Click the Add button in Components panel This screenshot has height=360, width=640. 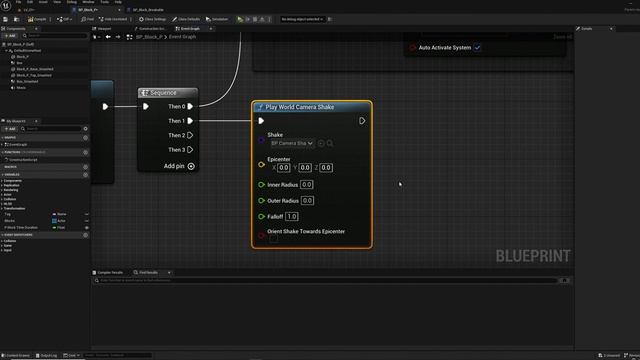10,36
